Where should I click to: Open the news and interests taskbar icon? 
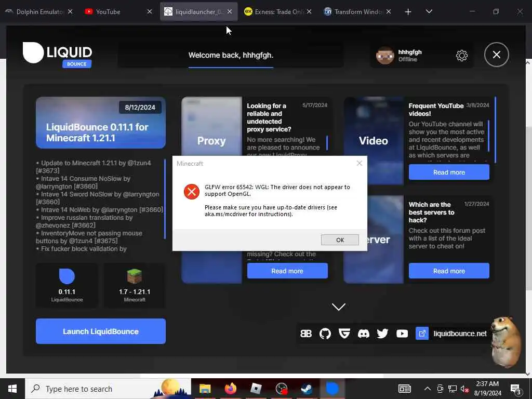[x=404, y=389]
